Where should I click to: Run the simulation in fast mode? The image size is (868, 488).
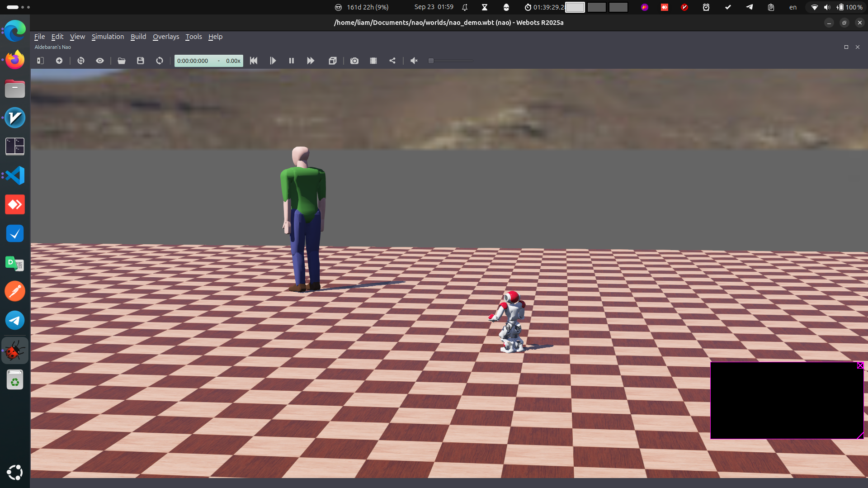(x=311, y=61)
